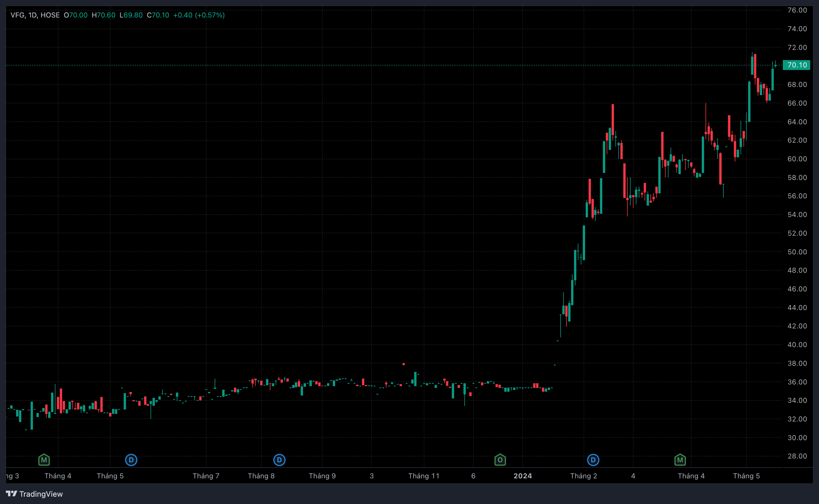Click the green O marker before 2024
The image size is (819, 504).
pyautogui.click(x=500, y=460)
